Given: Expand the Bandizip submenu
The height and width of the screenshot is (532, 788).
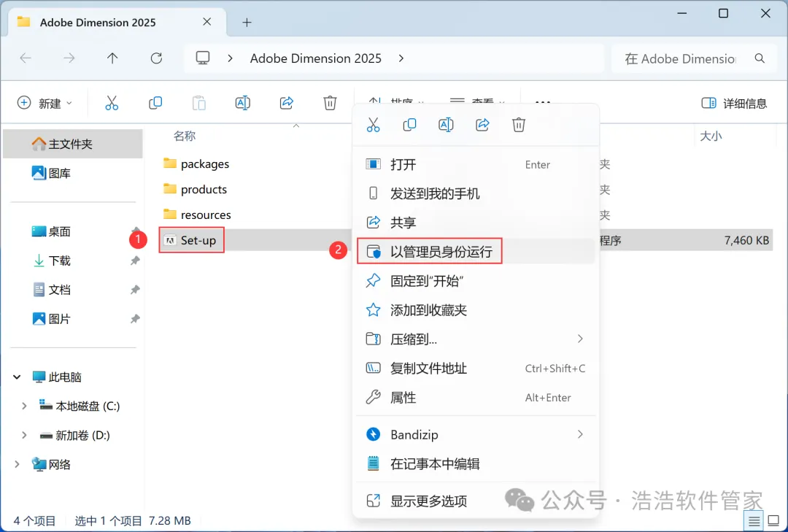Looking at the screenshot, I should (476, 434).
